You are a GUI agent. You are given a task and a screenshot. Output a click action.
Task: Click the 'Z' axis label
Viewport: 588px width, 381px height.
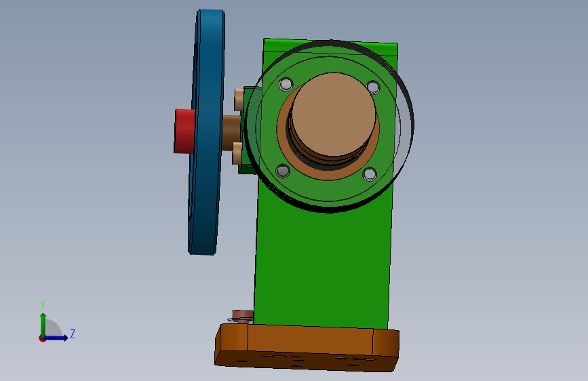tap(73, 334)
